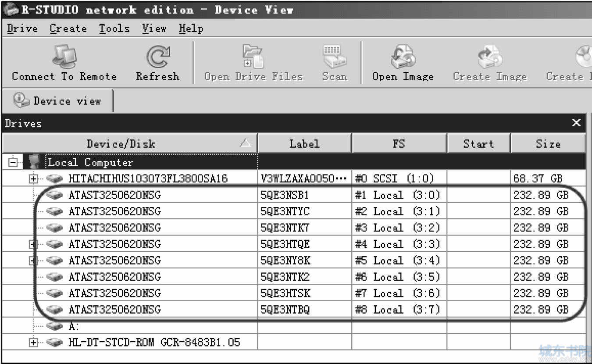The image size is (592, 364).
Task: Click the HL-DT-STCD-ROM drive icon
Action: (54, 343)
